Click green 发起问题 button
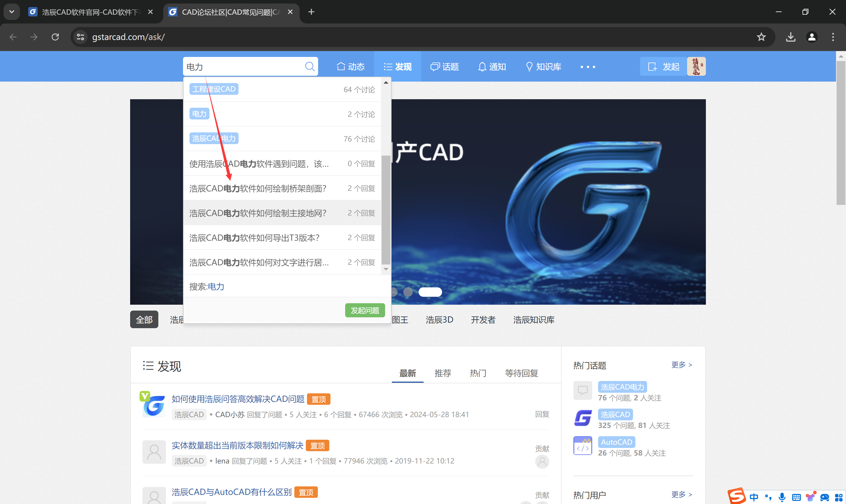Viewport: 846px width, 504px height. coord(365,311)
